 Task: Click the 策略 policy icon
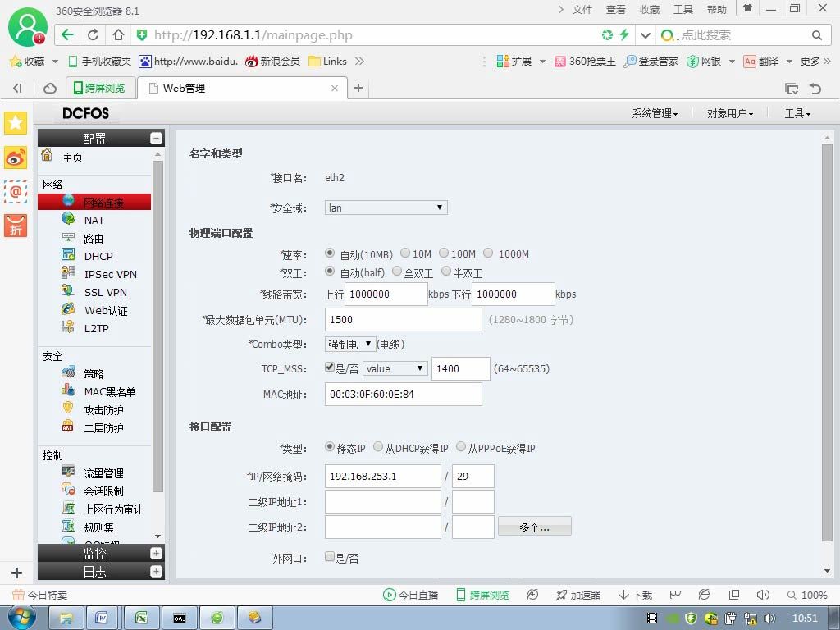click(68, 372)
